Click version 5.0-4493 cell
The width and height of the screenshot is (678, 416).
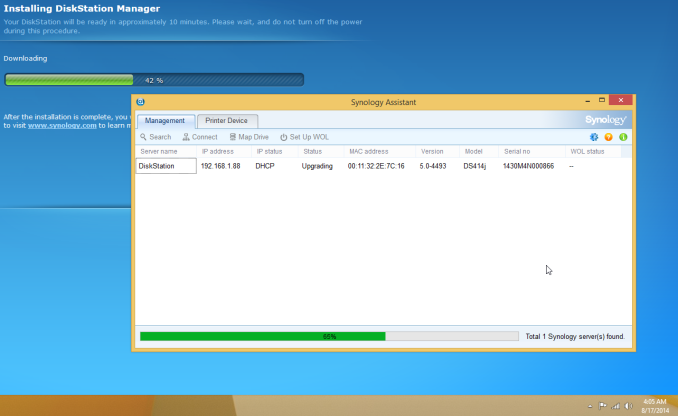click(432, 166)
